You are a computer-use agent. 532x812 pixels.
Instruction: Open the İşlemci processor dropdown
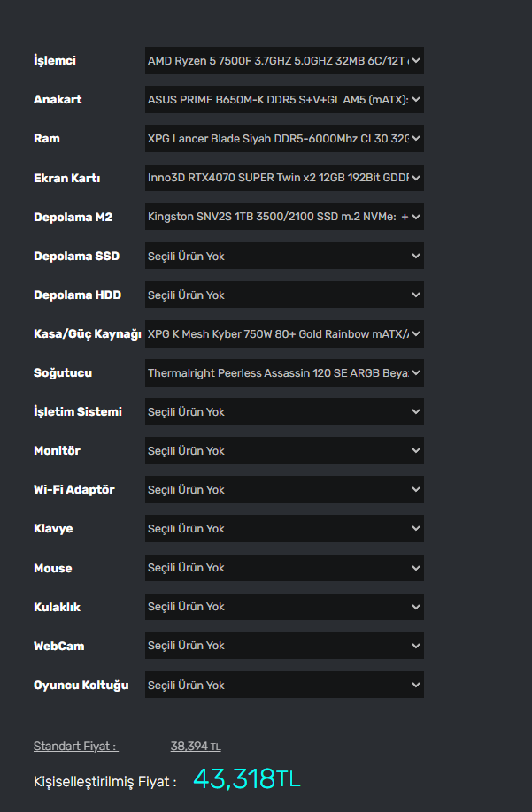click(x=284, y=60)
